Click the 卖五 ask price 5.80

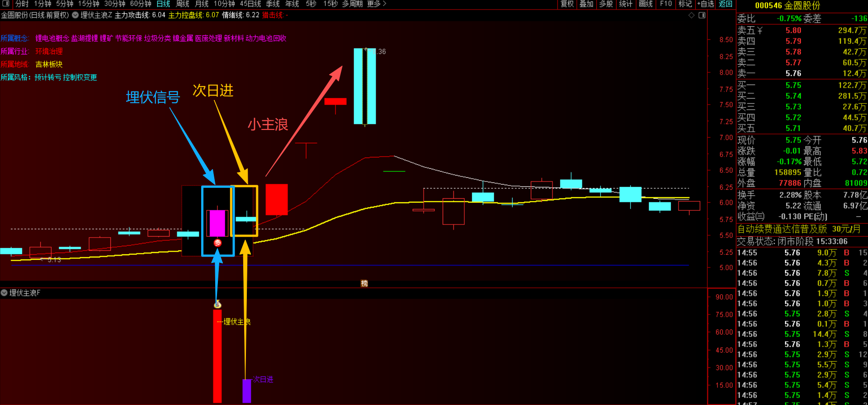(793, 30)
